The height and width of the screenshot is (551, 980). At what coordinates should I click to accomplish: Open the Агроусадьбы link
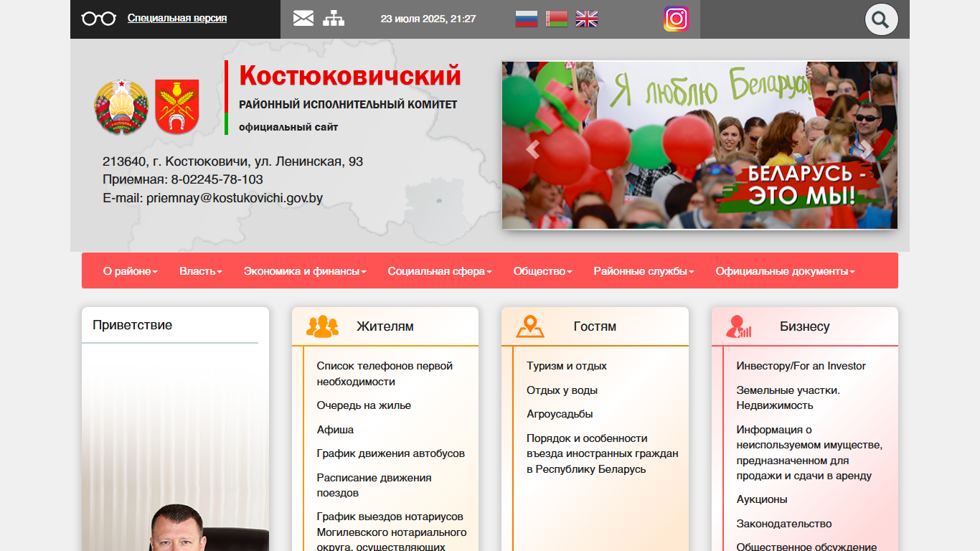pos(560,414)
